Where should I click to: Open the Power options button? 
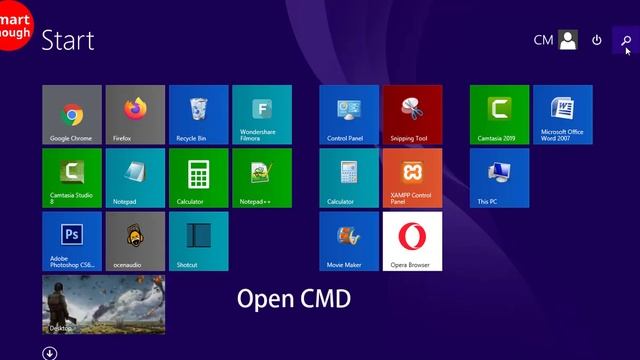coord(597,40)
